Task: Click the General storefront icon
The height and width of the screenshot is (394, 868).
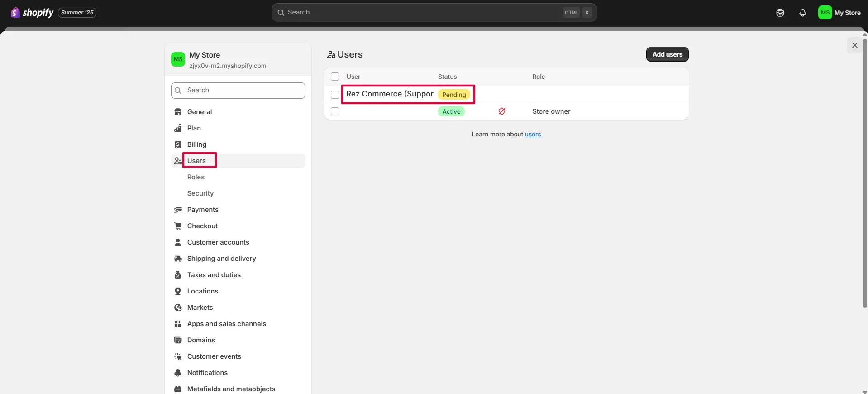Action: click(178, 112)
